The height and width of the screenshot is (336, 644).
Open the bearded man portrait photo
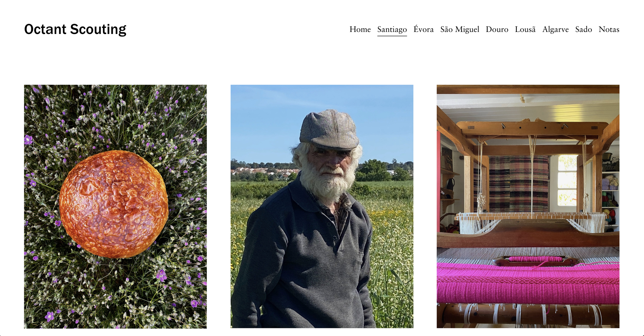pos(322,206)
